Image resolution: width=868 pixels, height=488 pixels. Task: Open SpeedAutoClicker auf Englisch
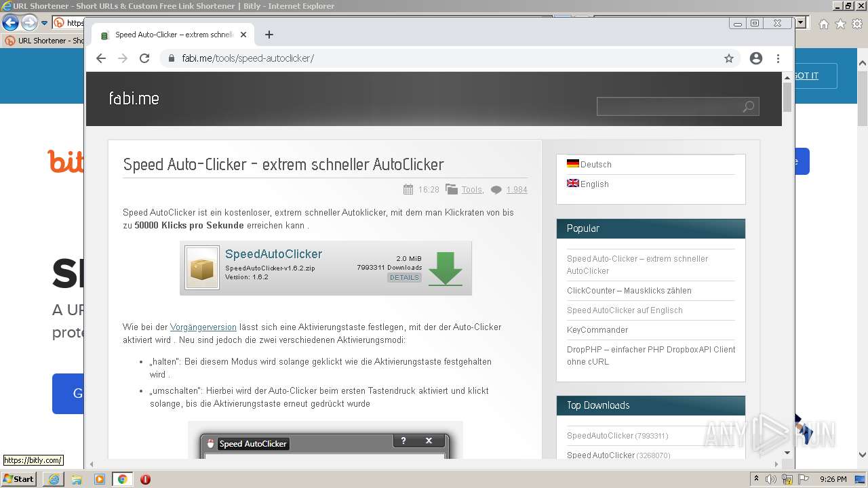click(x=625, y=310)
